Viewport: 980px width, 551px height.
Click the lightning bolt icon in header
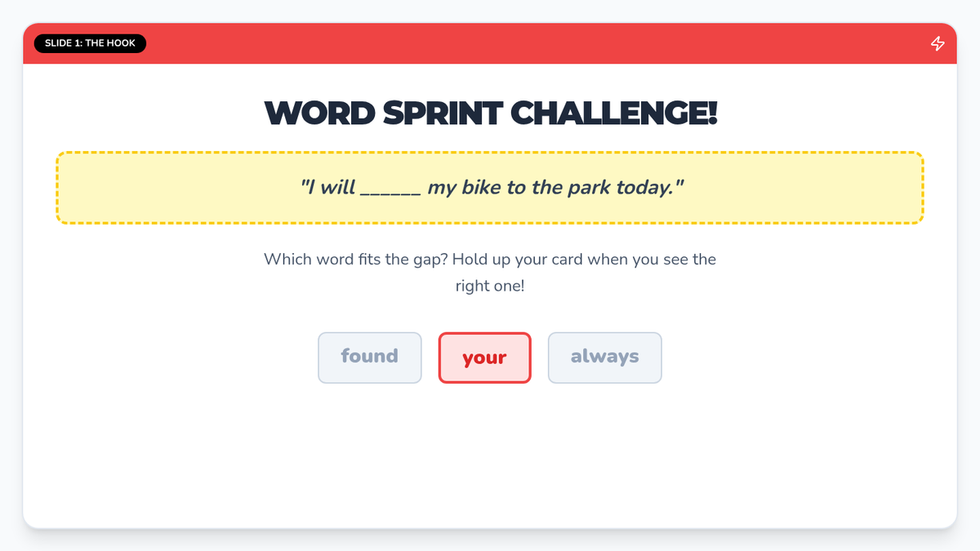click(x=938, y=43)
